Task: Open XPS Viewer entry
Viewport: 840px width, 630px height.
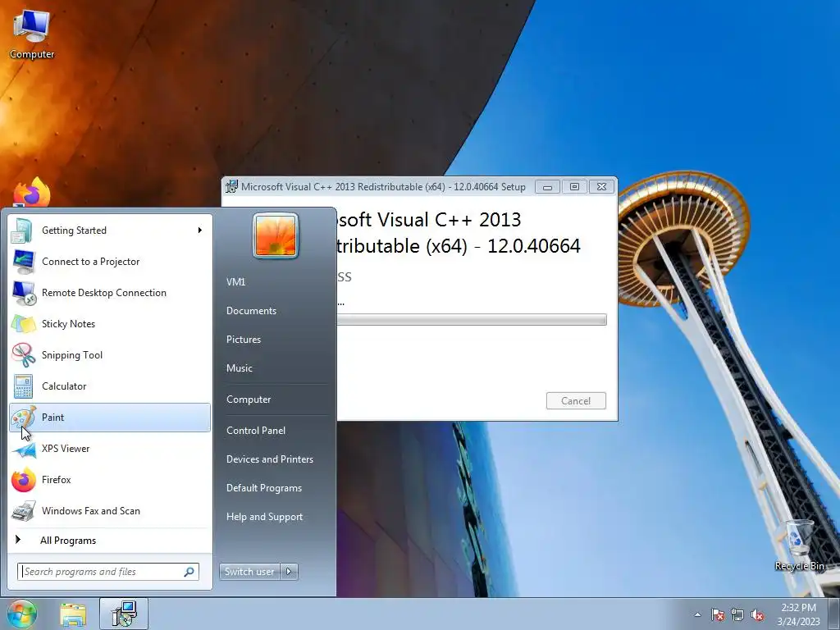Action: click(x=110, y=449)
